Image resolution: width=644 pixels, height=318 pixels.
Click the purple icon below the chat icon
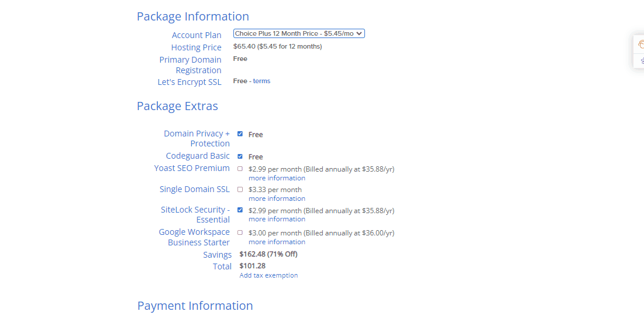pos(642,60)
